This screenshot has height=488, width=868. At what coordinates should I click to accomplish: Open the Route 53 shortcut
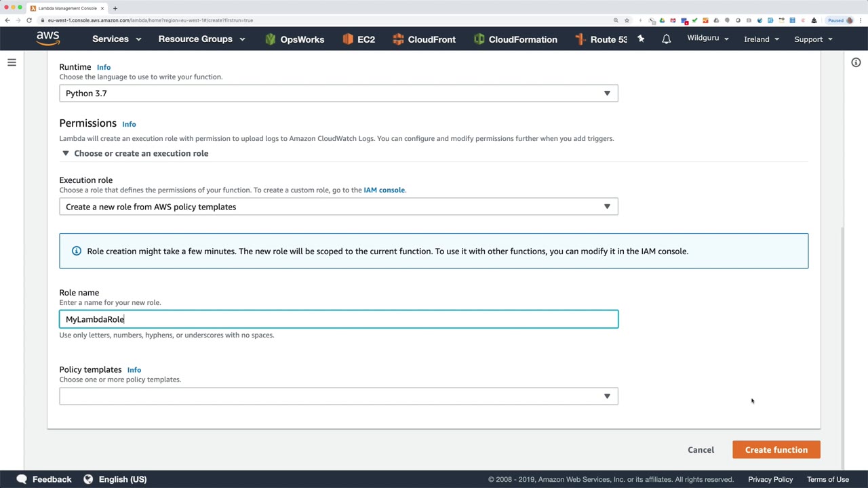tap(601, 39)
